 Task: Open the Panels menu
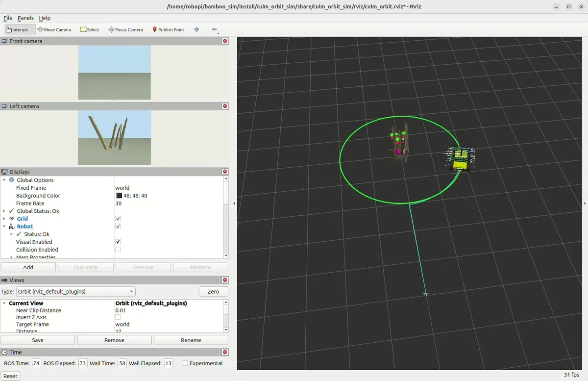coord(25,18)
